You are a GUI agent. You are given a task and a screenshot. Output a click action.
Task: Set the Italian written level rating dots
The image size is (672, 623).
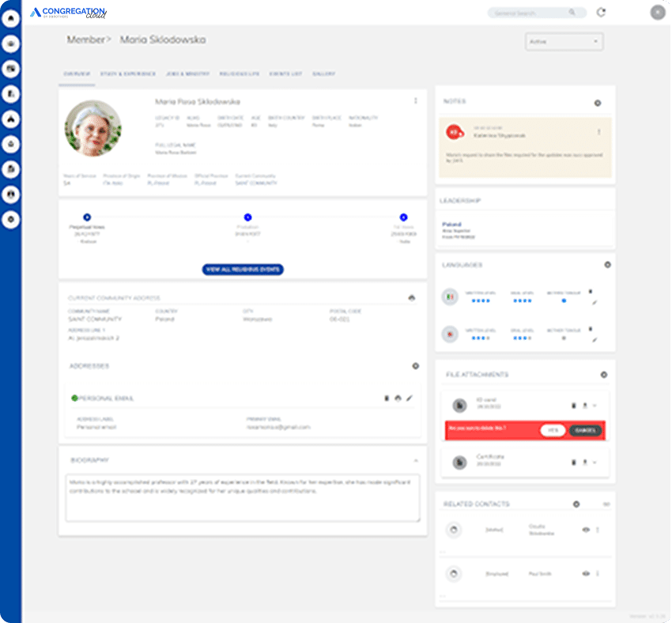(481, 300)
